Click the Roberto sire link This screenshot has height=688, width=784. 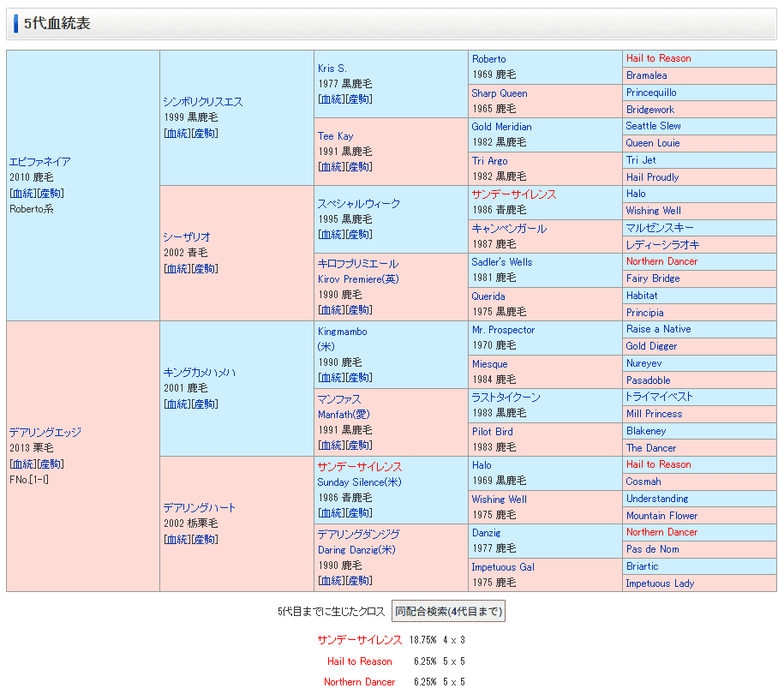(489, 59)
